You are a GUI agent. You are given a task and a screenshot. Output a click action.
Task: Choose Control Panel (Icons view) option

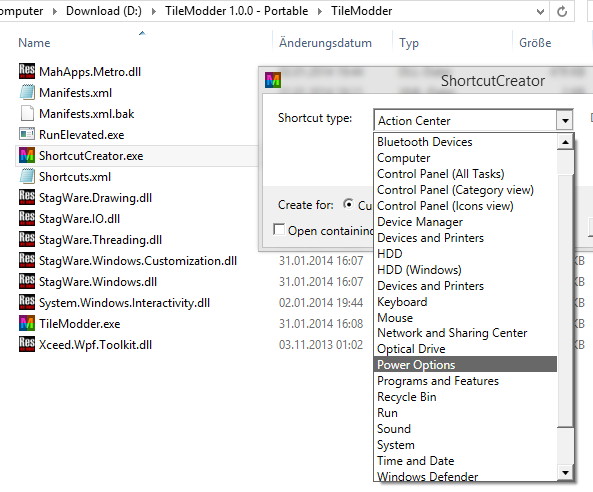(465, 206)
